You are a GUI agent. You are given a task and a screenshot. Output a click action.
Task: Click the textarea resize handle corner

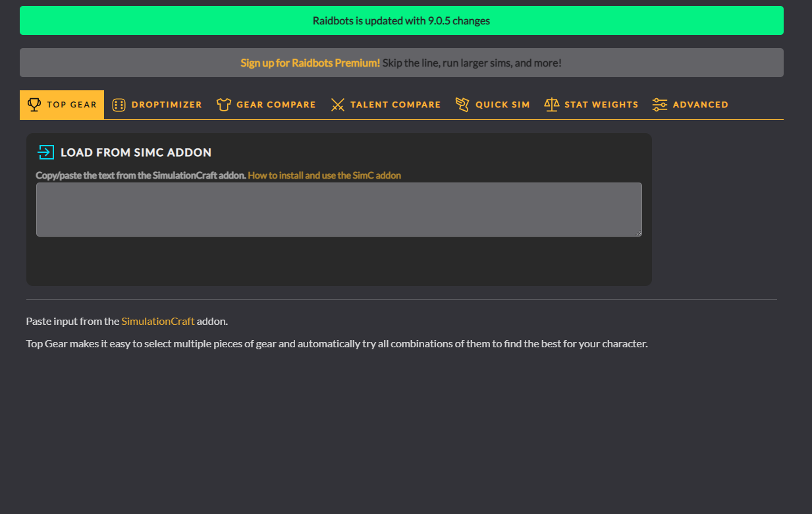point(638,233)
